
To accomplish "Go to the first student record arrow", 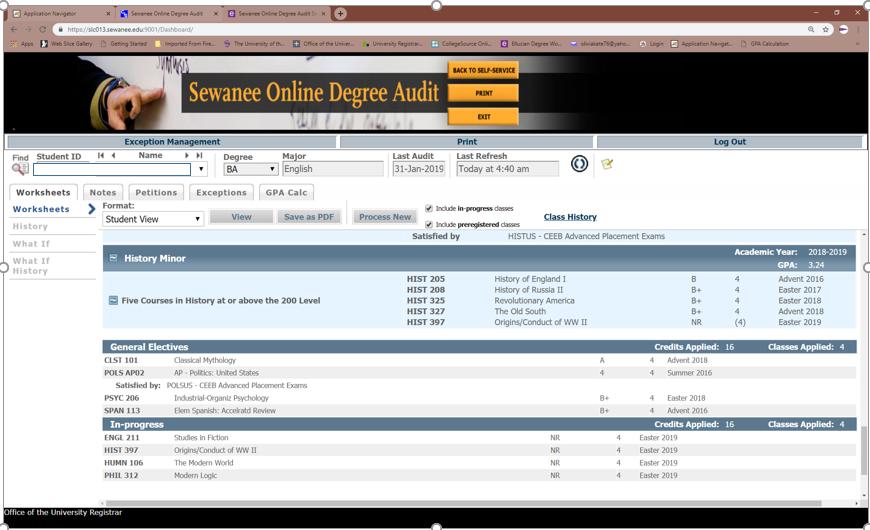I will pos(101,156).
